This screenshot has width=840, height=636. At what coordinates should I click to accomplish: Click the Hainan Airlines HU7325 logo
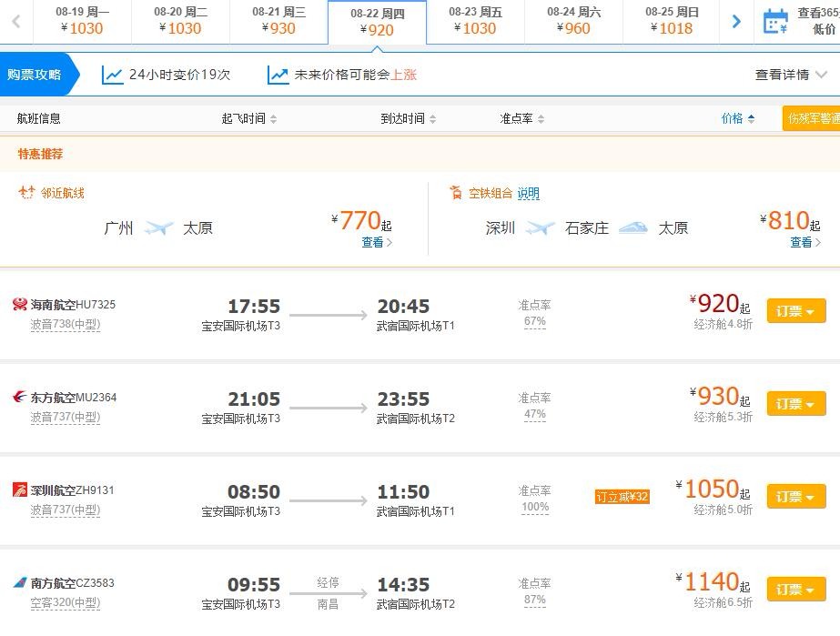(x=20, y=304)
